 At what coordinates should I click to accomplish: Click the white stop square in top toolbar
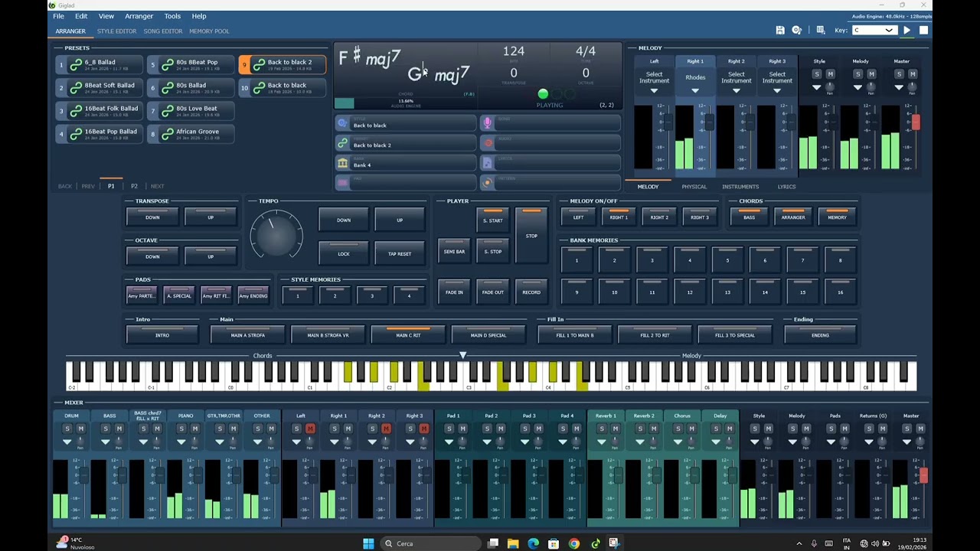click(x=924, y=30)
